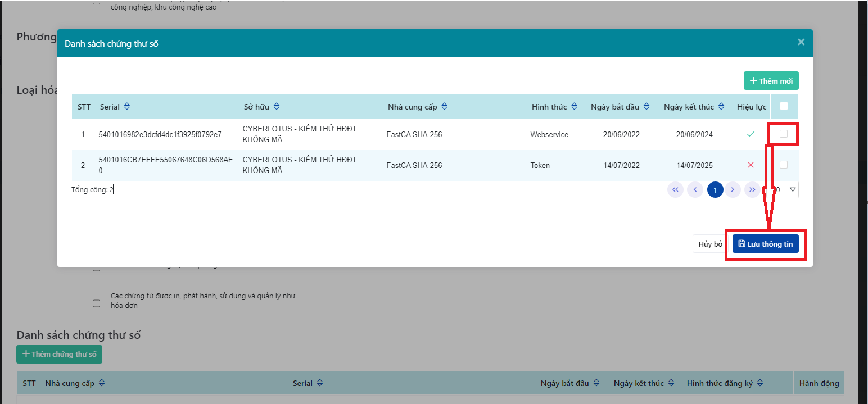Image resolution: width=868 pixels, height=404 pixels.
Task: Close the Danh sách chứng thư số dialog
Action: 801,42
